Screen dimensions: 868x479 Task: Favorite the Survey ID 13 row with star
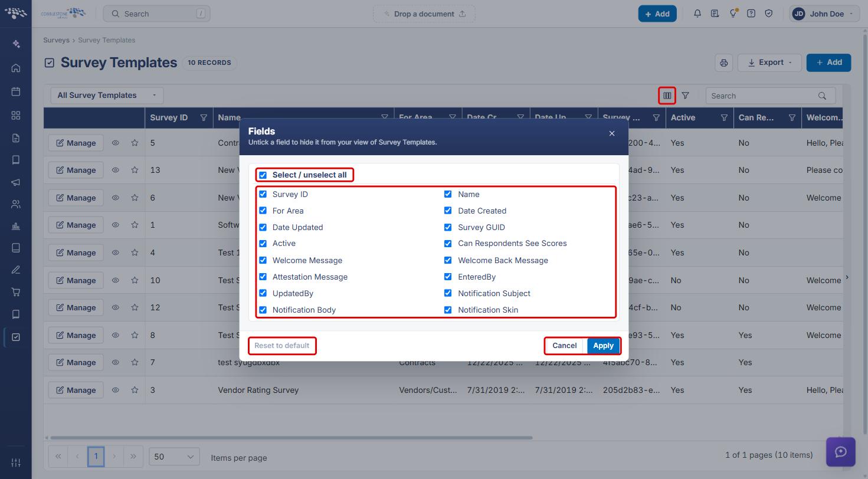[x=135, y=170]
